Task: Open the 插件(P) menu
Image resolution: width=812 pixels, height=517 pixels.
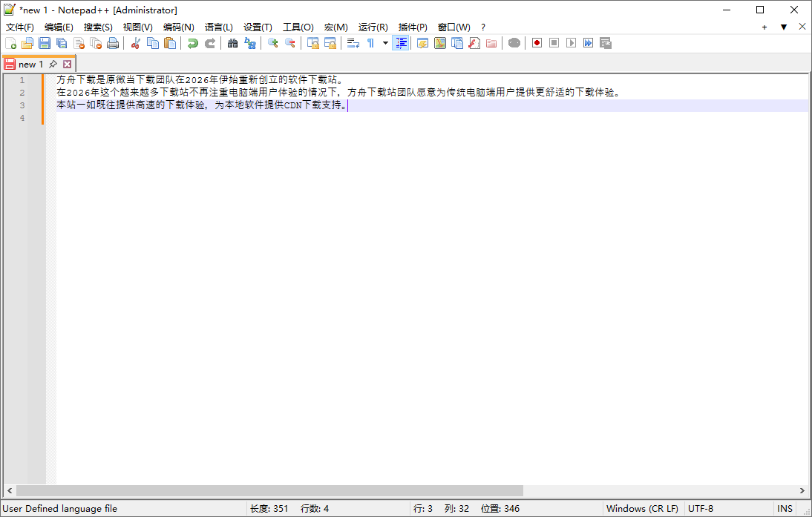Action: (413, 27)
